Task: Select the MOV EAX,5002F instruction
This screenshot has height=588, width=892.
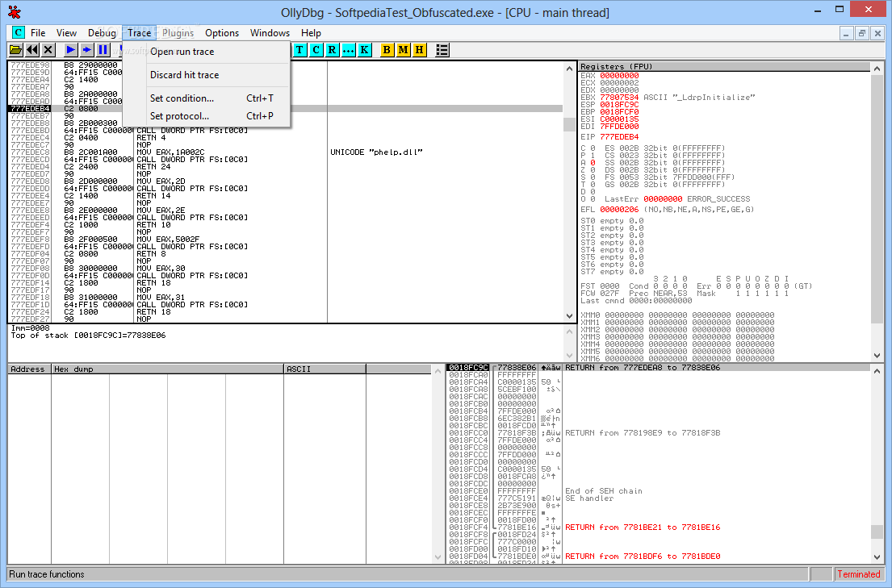Action: (x=169, y=240)
